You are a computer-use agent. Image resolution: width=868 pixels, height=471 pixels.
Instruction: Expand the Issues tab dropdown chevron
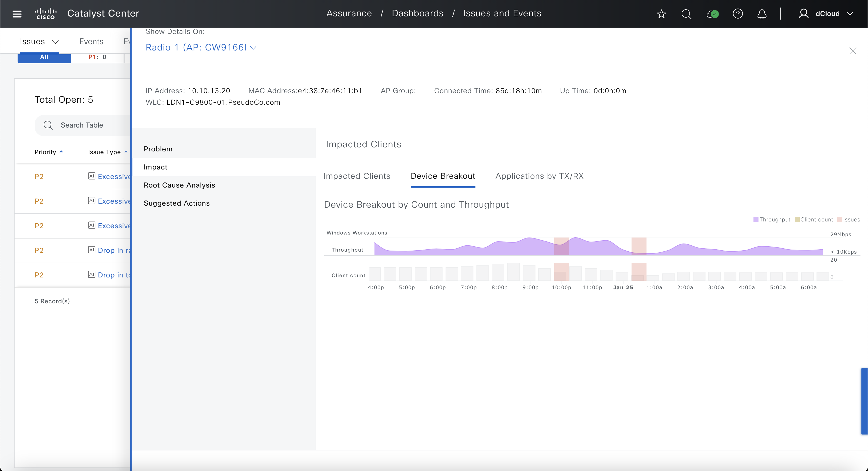[x=55, y=42]
